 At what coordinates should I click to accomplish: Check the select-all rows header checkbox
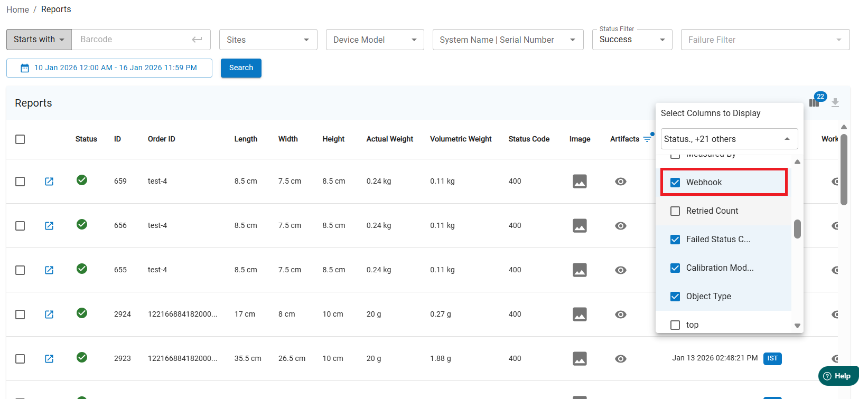pyautogui.click(x=20, y=139)
